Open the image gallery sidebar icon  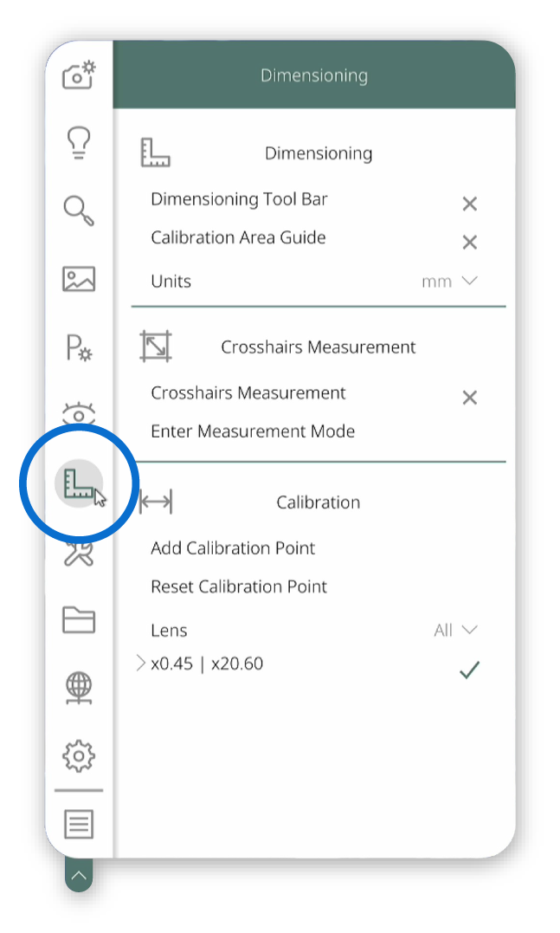[79, 278]
